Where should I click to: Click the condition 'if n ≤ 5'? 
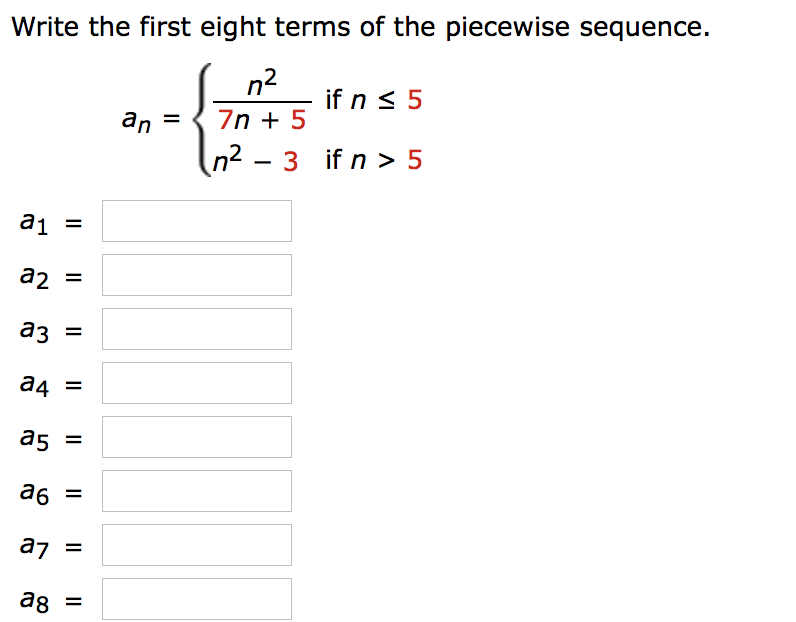click(x=374, y=100)
